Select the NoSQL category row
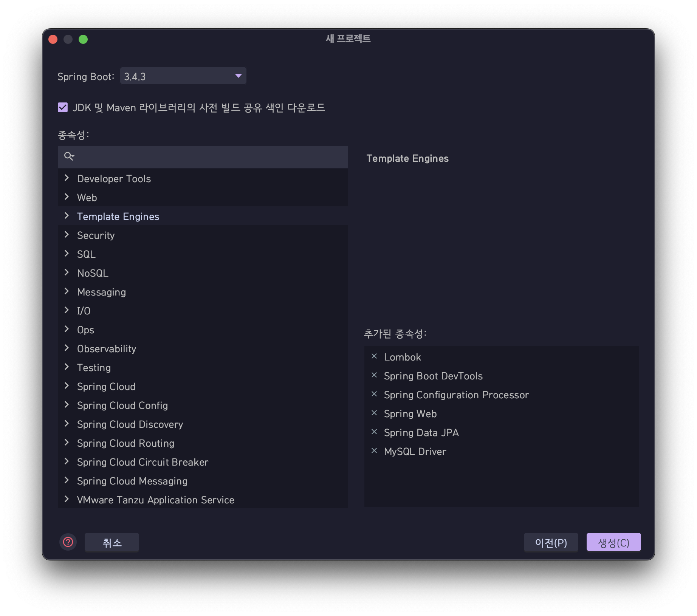 pos(203,273)
